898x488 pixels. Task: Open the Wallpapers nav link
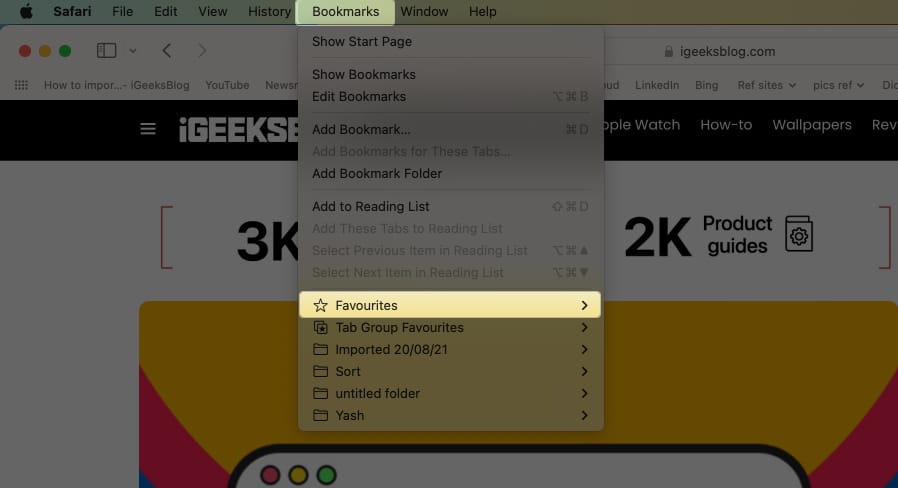pyautogui.click(x=812, y=125)
